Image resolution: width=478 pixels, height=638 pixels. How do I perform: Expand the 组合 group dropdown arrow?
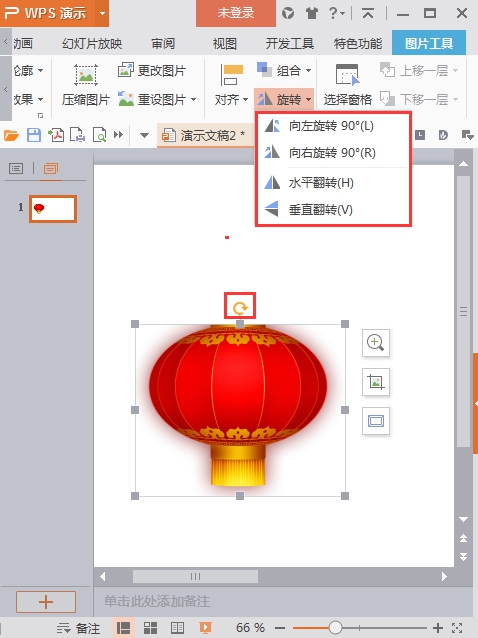(x=308, y=70)
